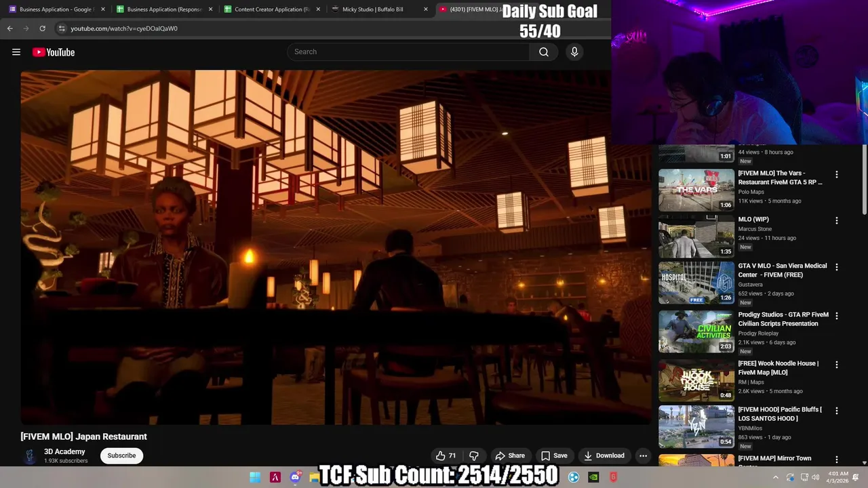
Task: Click channel name 'YBNMilos'
Action: (750, 428)
